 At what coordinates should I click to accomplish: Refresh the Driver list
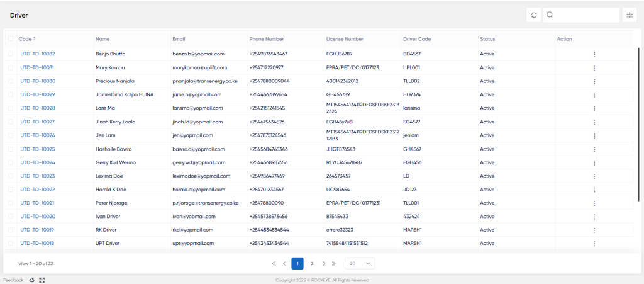point(533,15)
